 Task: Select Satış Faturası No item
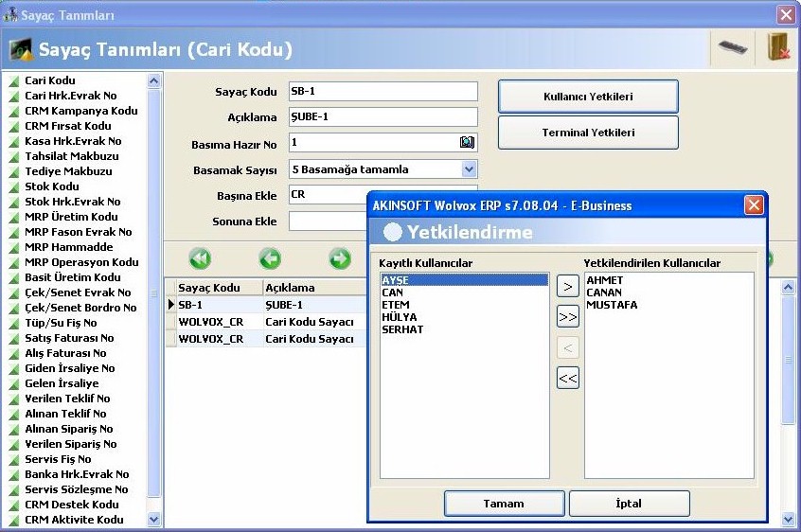coord(69,338)
